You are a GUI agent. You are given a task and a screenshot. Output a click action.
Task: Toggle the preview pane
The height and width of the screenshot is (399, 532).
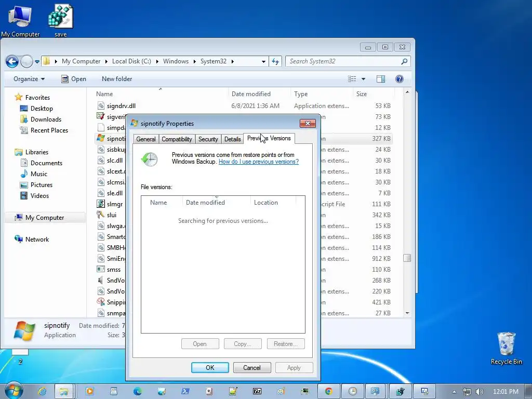pyautogui.click(x=381, y=79)
